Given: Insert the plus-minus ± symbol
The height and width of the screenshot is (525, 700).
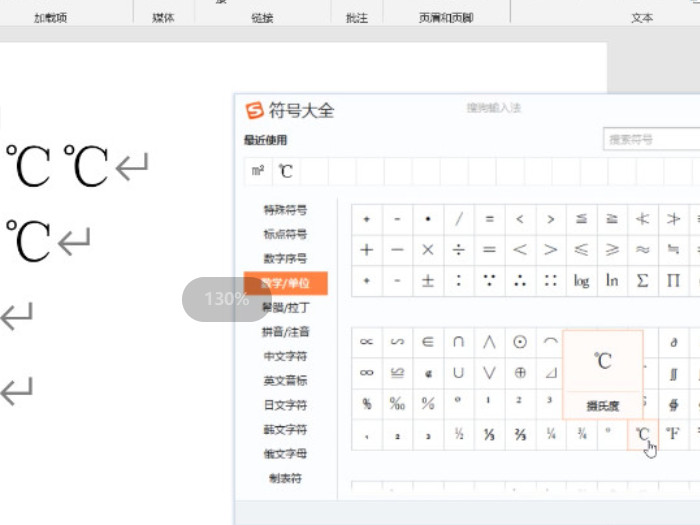Looking at the screenshot, I should (x=428, y=281).
